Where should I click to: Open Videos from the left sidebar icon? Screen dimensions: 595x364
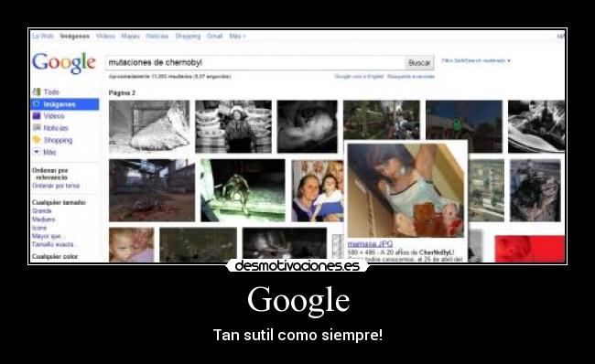point(37,115)
